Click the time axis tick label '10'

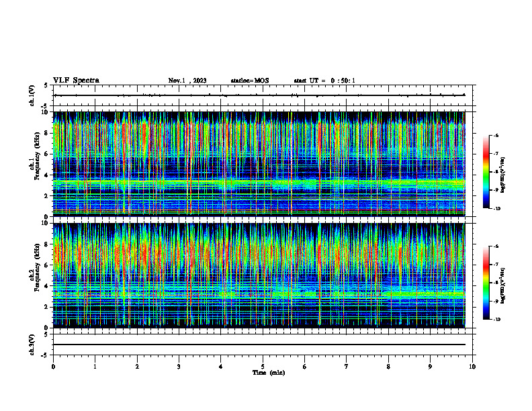click(x=472, y=367)
